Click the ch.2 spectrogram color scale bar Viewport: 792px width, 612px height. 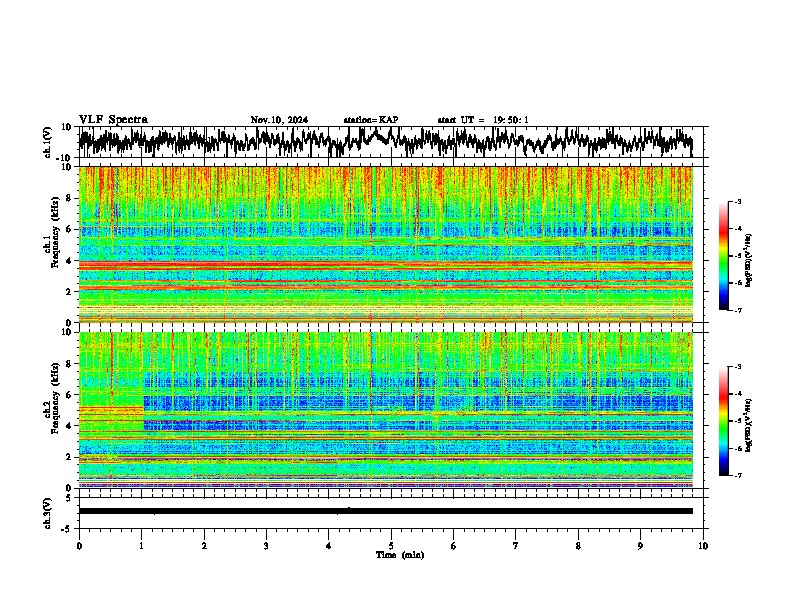tap(723, 421)
